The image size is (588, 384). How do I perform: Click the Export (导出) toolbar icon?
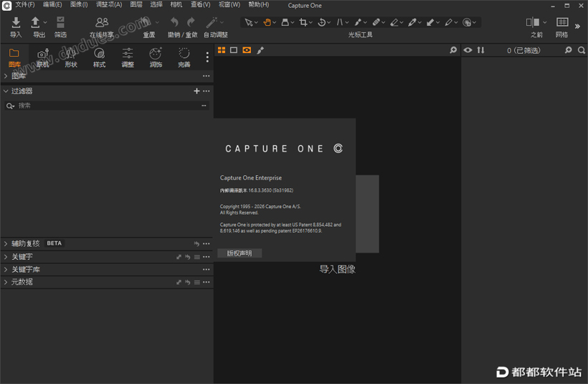[x=35, y=22]
